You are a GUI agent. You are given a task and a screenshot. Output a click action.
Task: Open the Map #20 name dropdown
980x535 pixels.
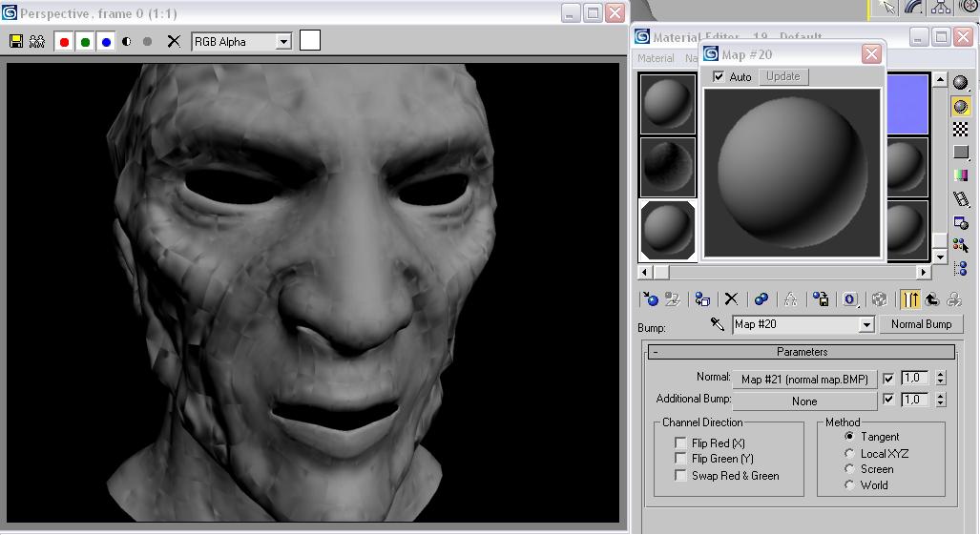tap(866, 325)
